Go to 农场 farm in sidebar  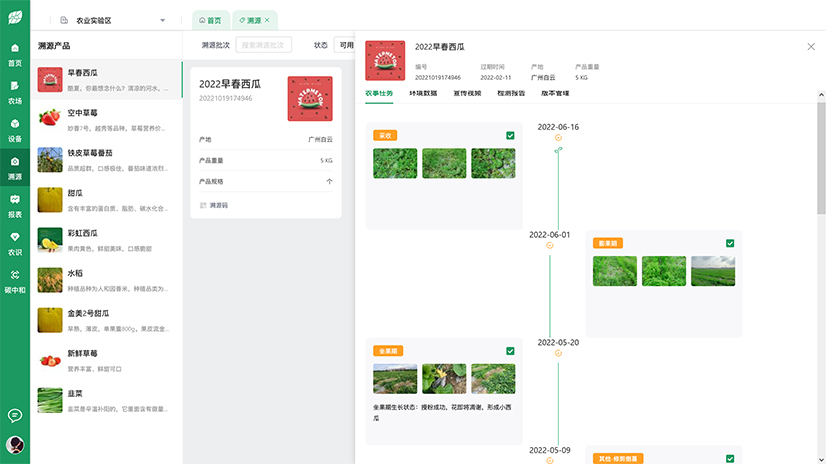(14, 92)
